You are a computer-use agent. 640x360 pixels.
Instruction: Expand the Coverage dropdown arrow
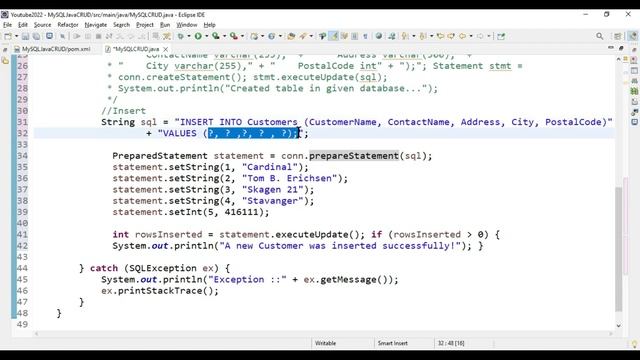[x=224, y=36]
